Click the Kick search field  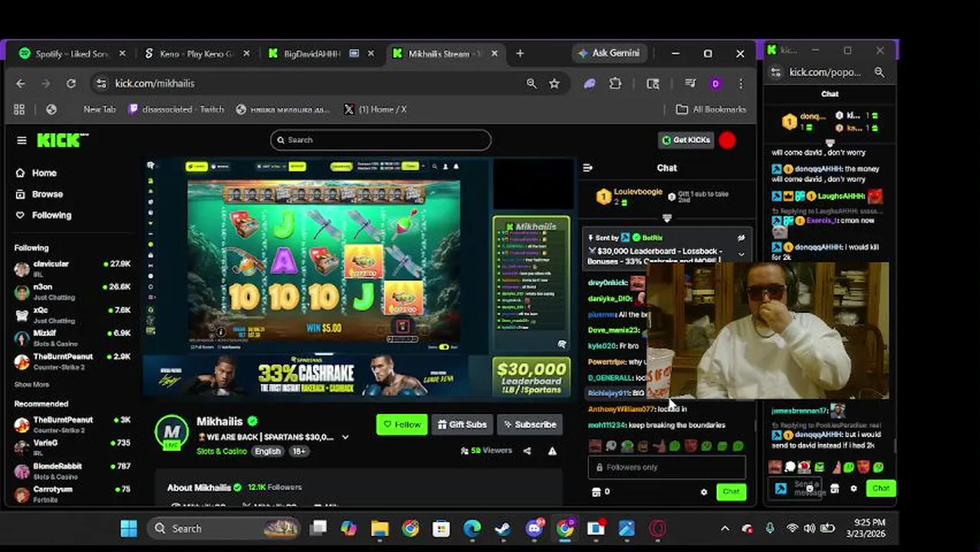pyautogui.click(x=380, y=140)
